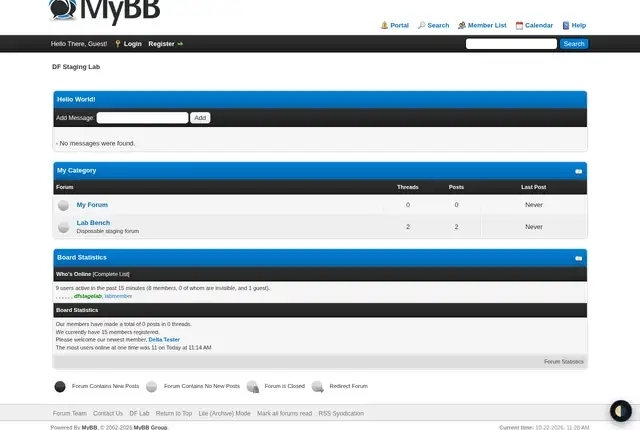Viewport: 640px width, 430px height.
Task: Click the green arrow beside Register
Action: pos(180,44)
